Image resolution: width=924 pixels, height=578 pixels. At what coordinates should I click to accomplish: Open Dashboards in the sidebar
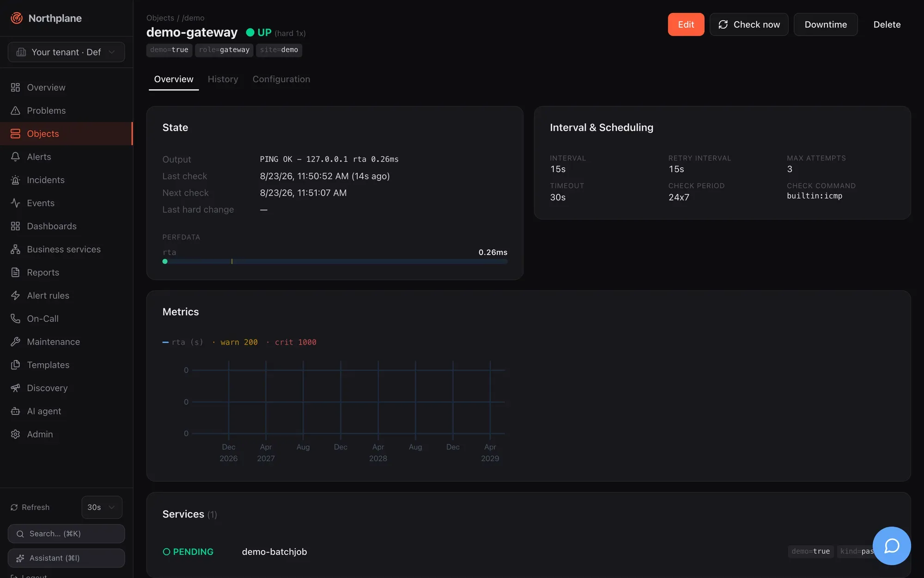click(x=67, y=226)
